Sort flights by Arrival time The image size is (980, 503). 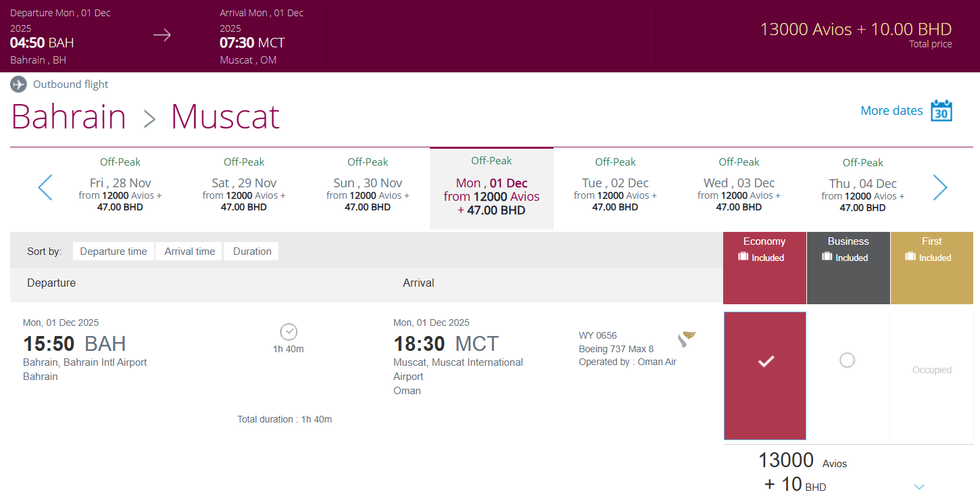pos(190,251)
